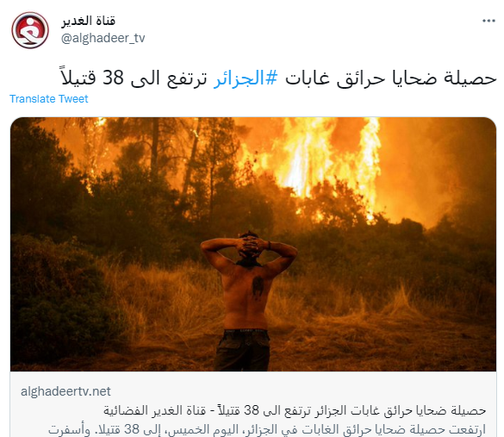Click the tweet text word حصيلة
Viewport: 504px width, 437px height.
point(470,78)
